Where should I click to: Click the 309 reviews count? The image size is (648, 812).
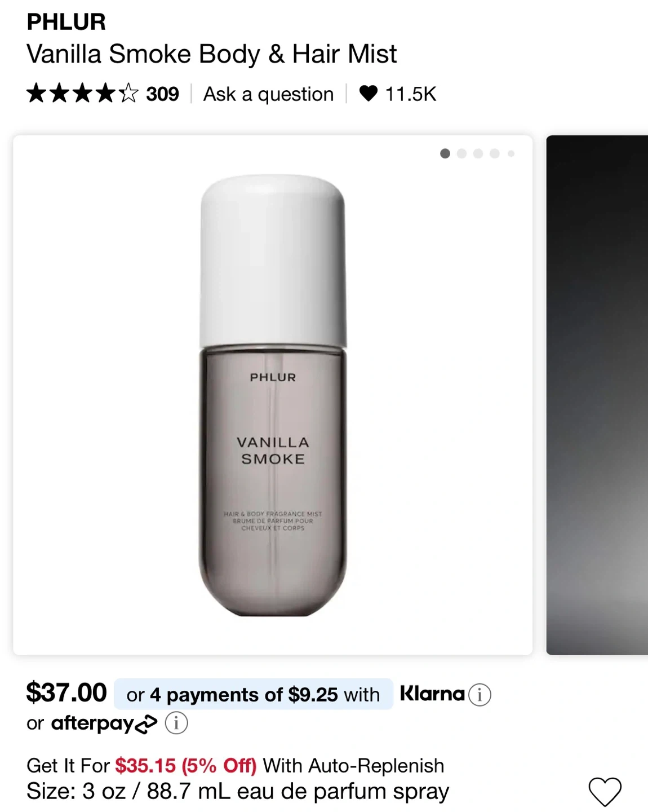pos(162,94)
